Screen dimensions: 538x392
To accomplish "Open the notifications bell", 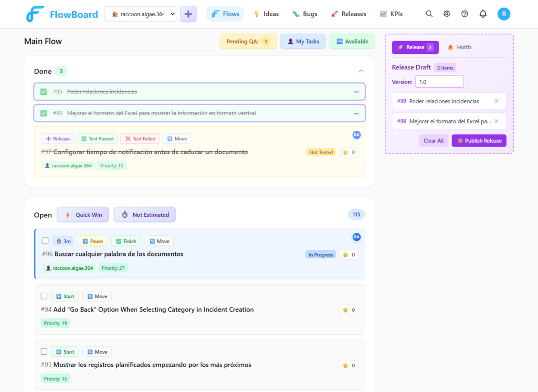I will tap(483, 14).
